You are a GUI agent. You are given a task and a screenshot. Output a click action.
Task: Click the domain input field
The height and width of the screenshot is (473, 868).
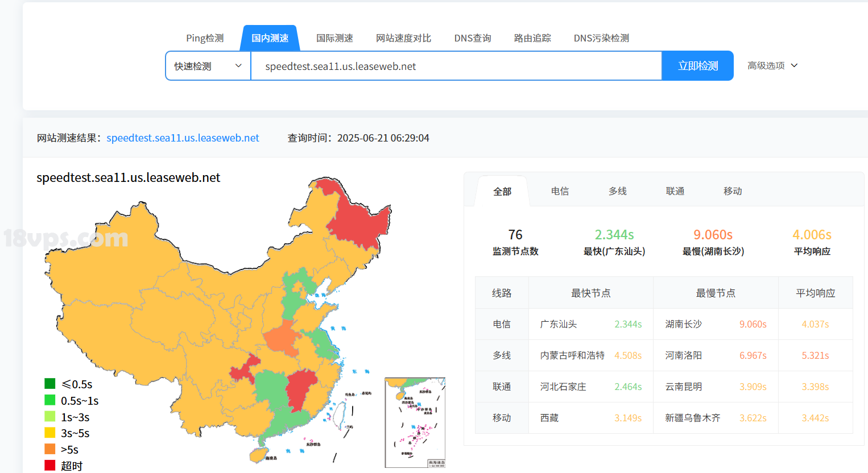(456, 66)
